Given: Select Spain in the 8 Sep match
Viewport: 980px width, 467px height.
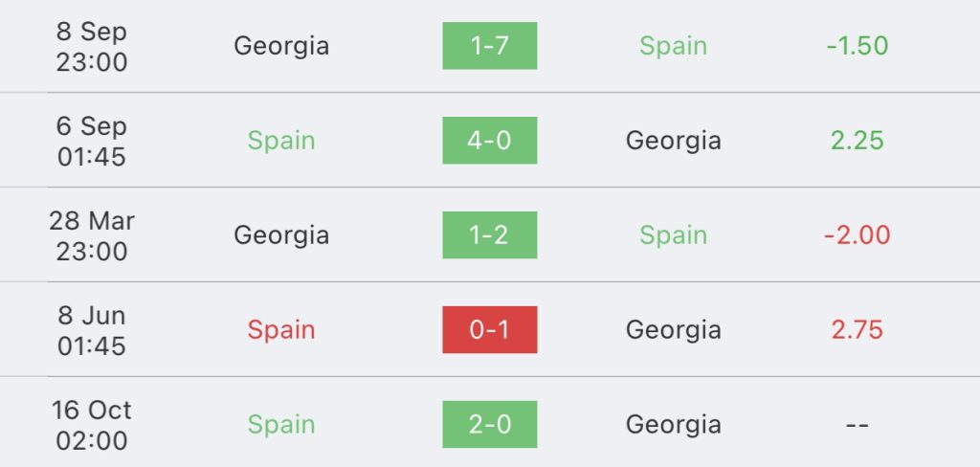Looking at the screenshot, I should (673, 46).
